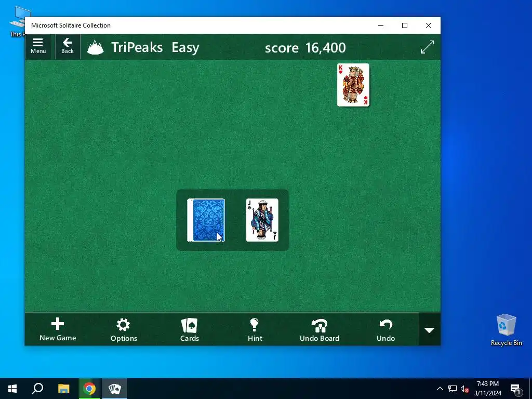Open game Options

[124, 329]
